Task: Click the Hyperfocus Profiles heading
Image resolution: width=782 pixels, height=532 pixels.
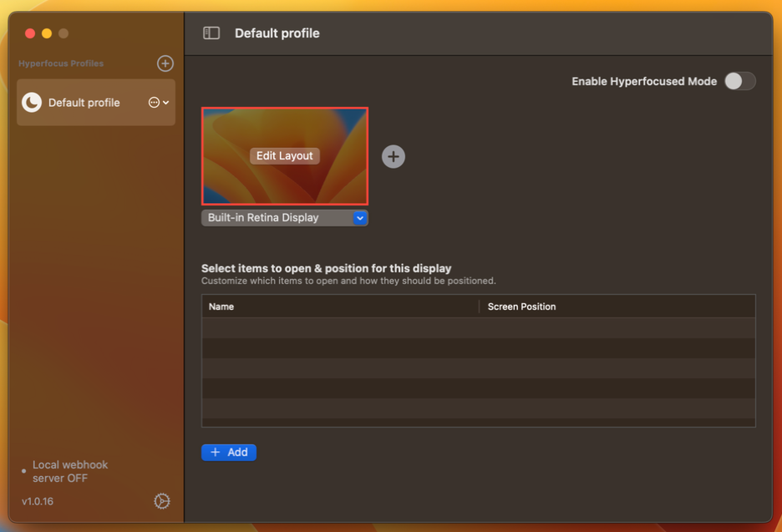Action: 61,63
